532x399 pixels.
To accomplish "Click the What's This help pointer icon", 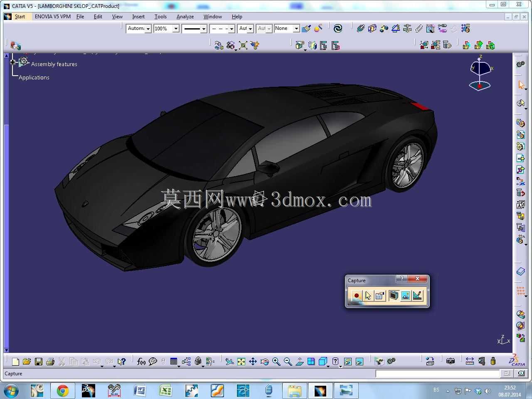I will 121,362.
